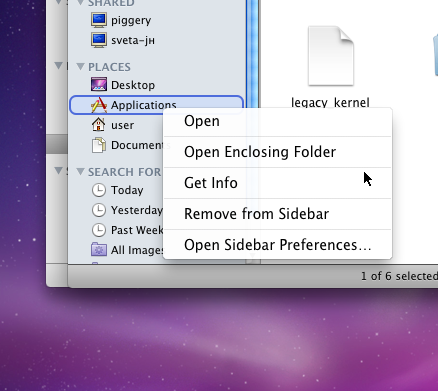This screenshot has height=391, width=438.
Task: Select the piggery label in sidebar
Action: [131, 21]
